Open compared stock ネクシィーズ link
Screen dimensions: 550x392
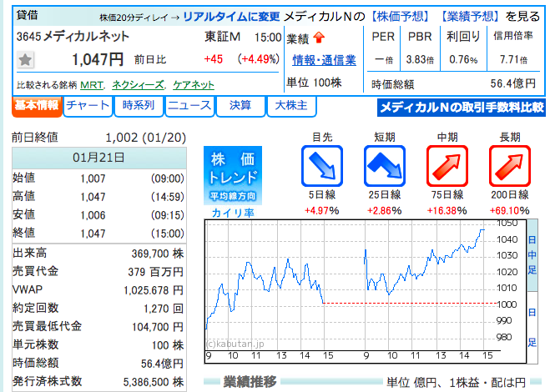point(138,85)
